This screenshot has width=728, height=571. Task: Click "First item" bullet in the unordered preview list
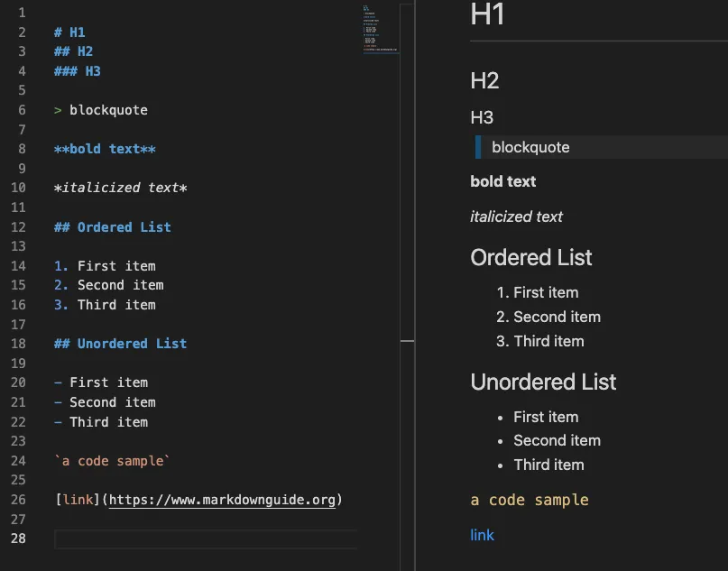tap(546, 417)
